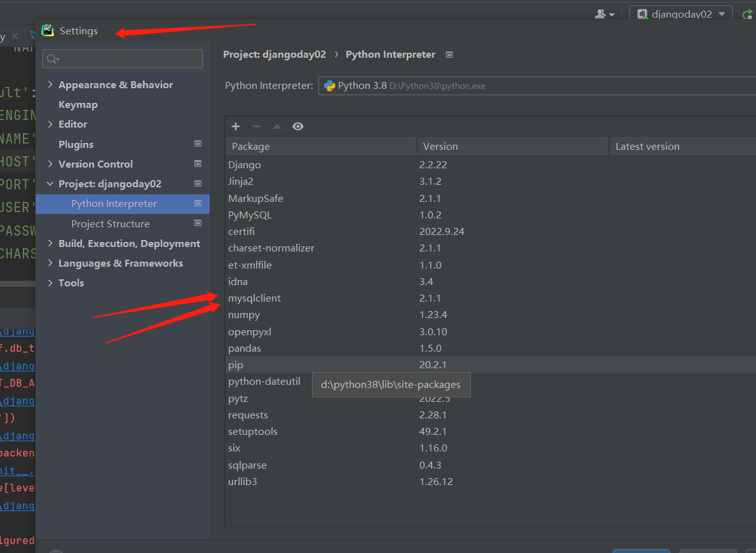Click version 2022.9.24 cell for certifi

click(x=442, y=231)
